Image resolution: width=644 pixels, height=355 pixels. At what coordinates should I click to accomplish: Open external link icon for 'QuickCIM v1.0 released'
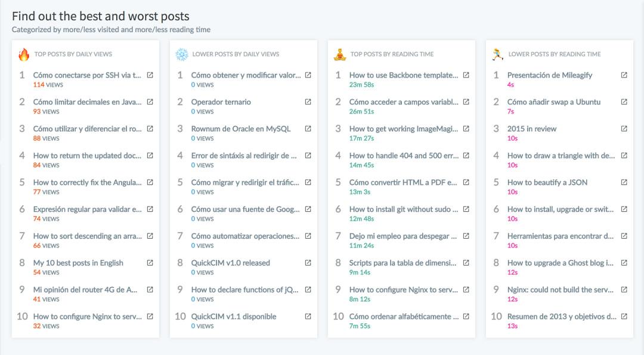308,263
